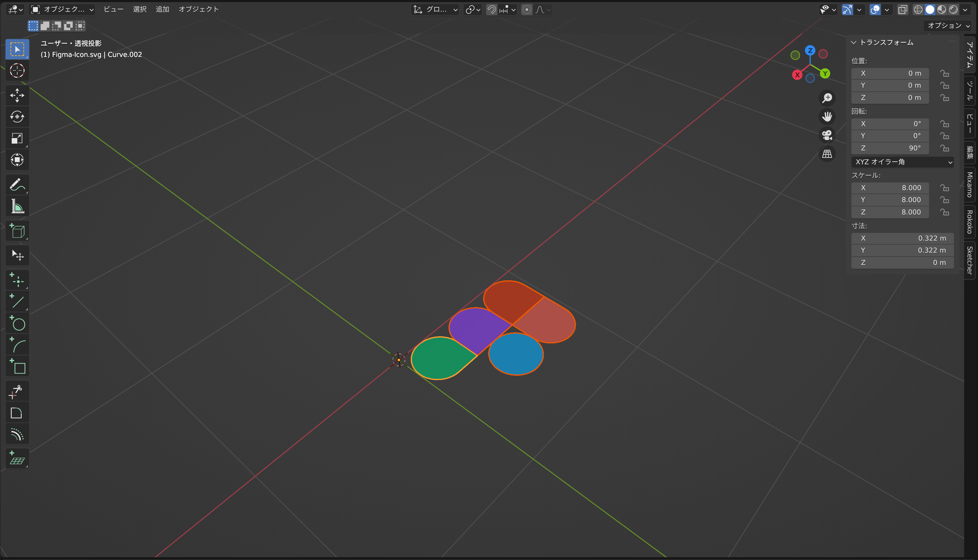Viewport: 978px width, 560px height.
Task: Open the ビュー menu
Action: tap(114, 10)
